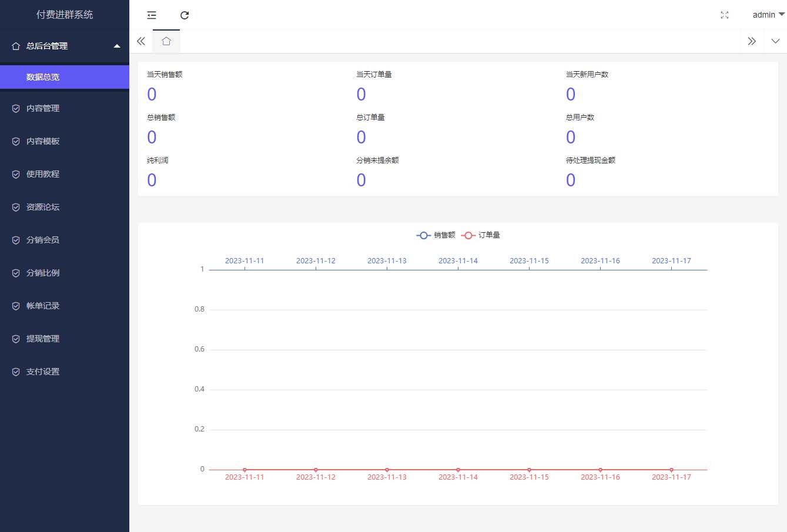Screen dimensions: 787x532
Task: Click the sidebar collapse menu icon
Action: coord(152,15)
